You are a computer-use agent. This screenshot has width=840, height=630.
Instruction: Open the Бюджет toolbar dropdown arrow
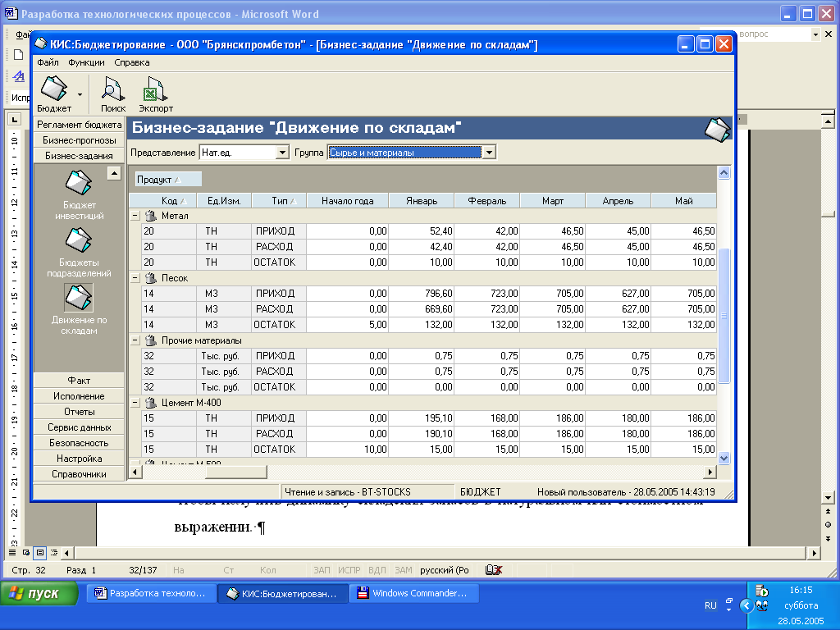pyautogui.click(x=80, y=95)
